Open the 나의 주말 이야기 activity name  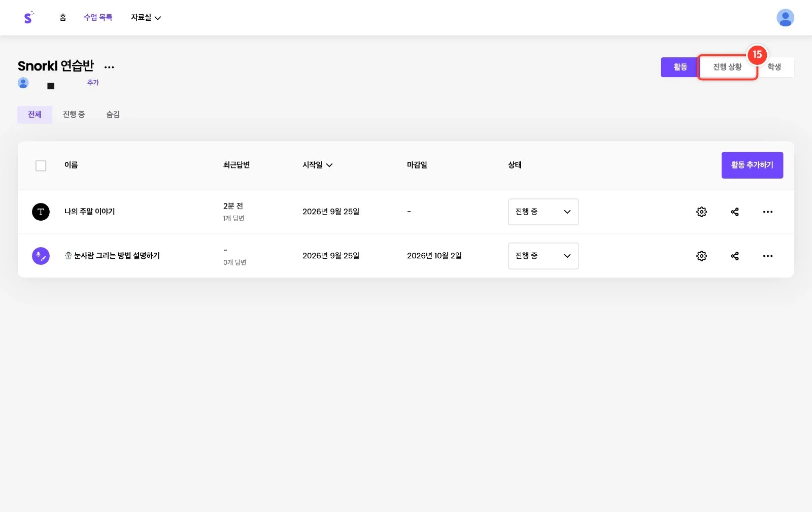89,212
